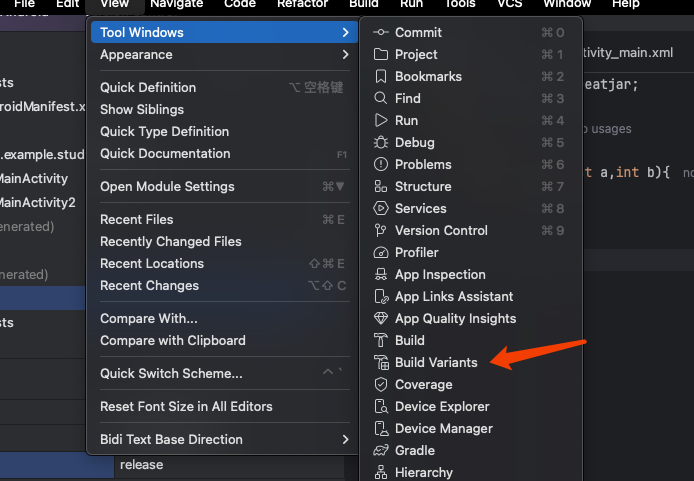Screen dimensions: 694x481
Task: Open the Navigate menu in menu bar
Action: pyautogui.click(x=176, y=4)
